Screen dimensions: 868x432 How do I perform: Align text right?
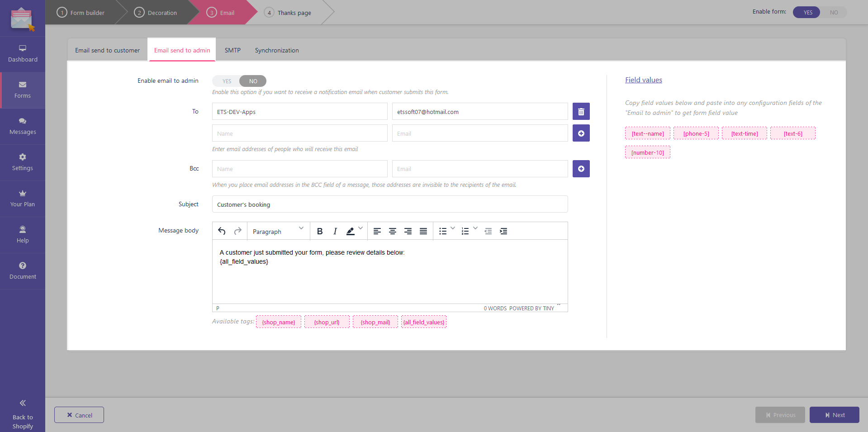pos(408,231)
